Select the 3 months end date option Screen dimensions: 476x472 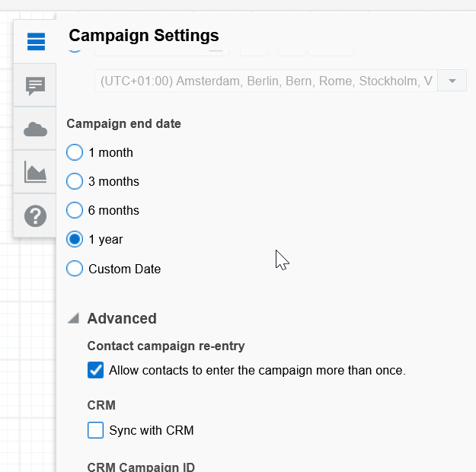pyautogui.click(x=75, y=182)
